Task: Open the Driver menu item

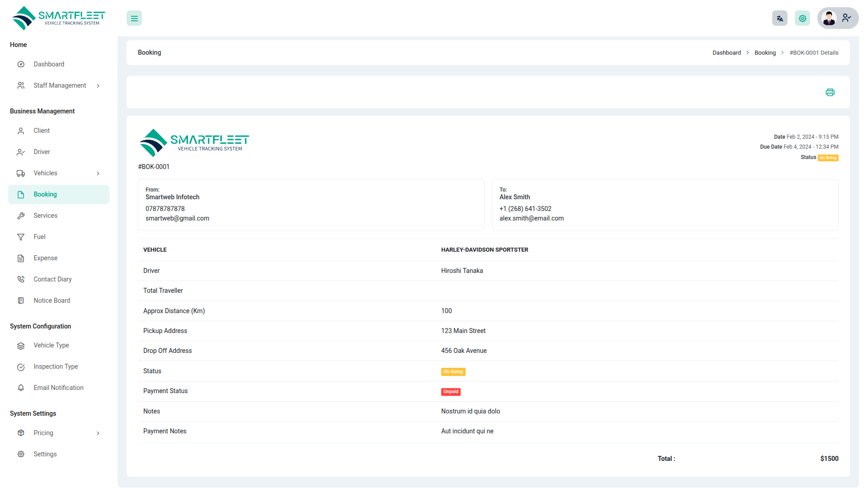Action: pyautogui.click(x=42, y=152)
